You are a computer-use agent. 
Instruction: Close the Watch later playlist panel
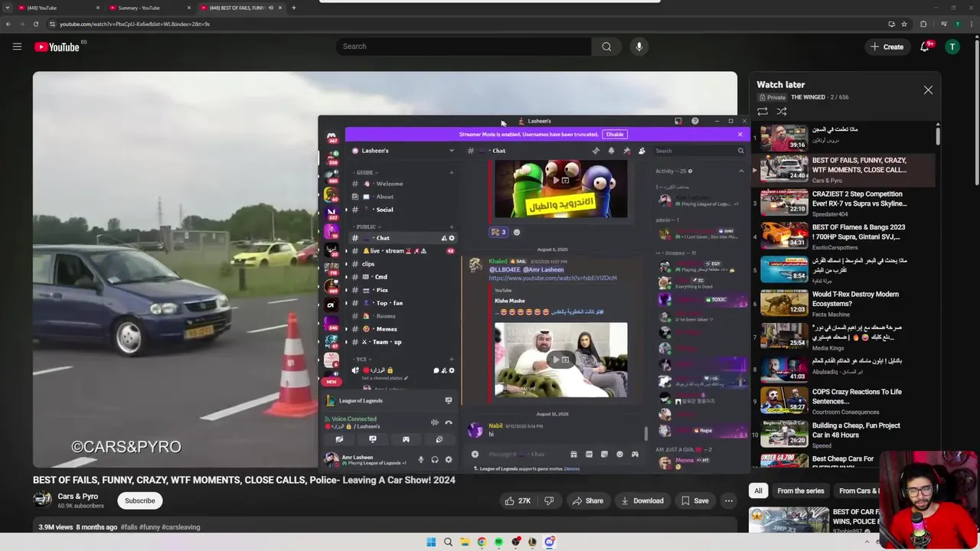928,90
